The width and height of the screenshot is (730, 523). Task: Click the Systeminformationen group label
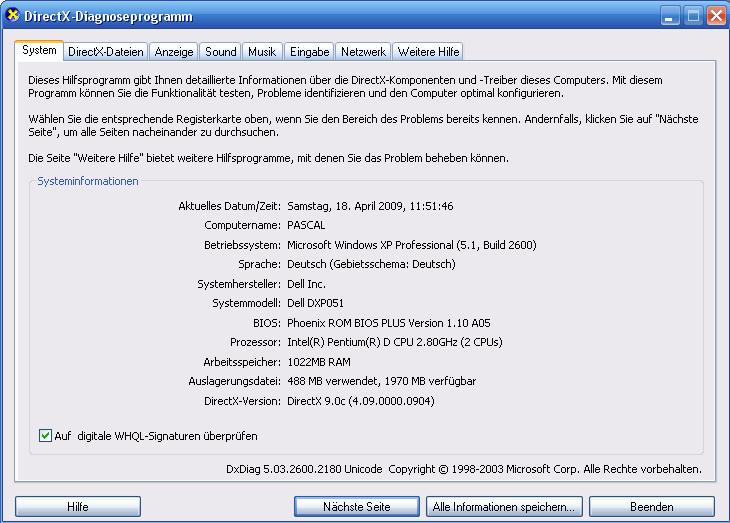(x=88, y=181)
